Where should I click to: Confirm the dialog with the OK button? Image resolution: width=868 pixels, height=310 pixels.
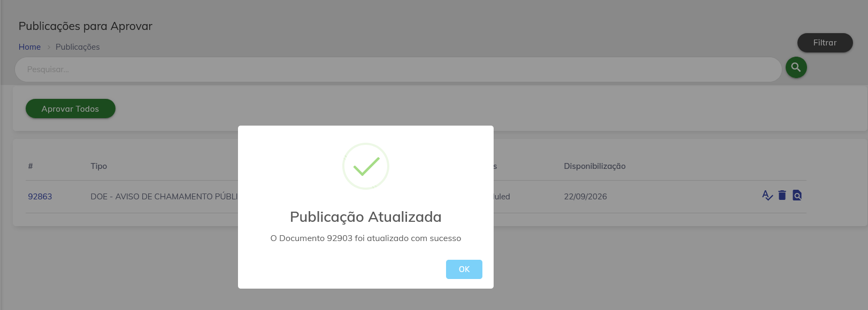(464, 269)
